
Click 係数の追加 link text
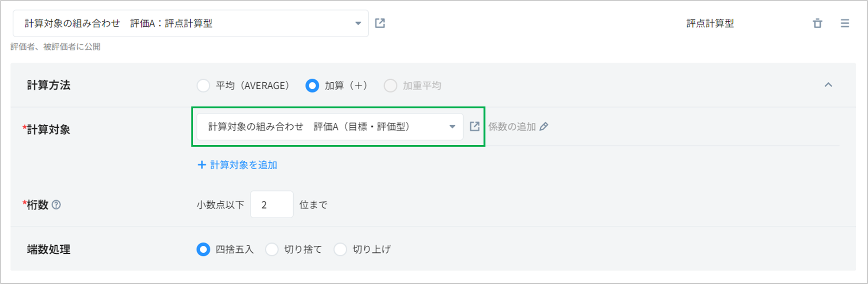tap(512, 127)
